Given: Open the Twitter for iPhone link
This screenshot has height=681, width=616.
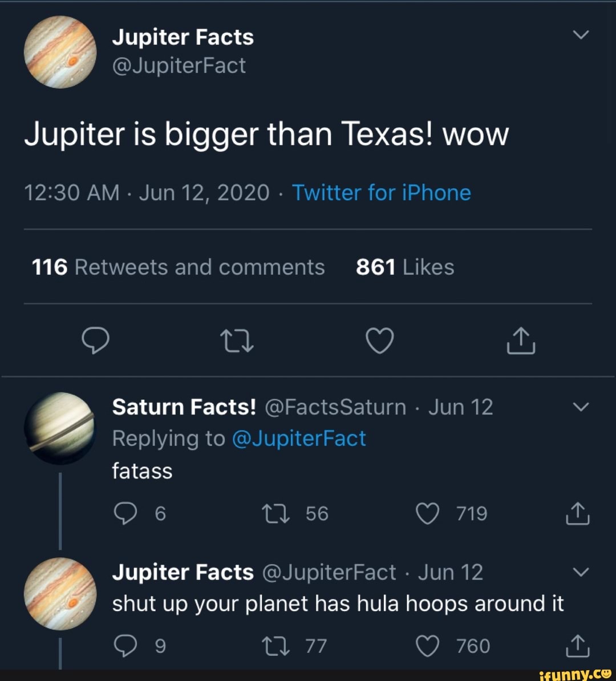Looking at the screenshot, I should click(382, 193).
